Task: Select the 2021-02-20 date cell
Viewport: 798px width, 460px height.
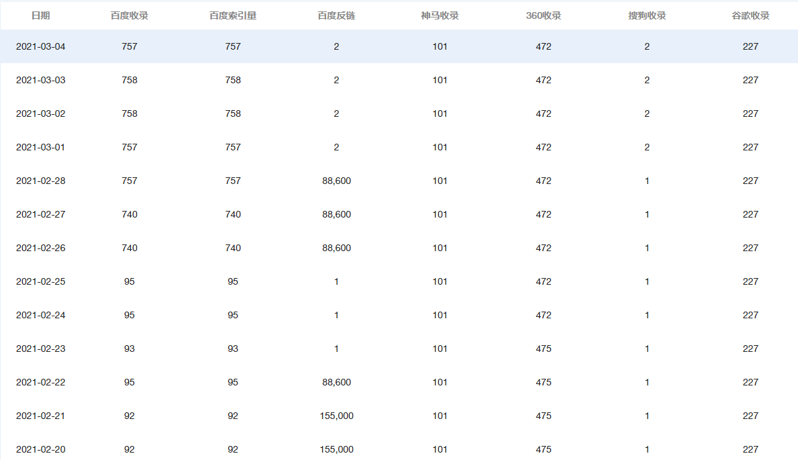Action: 40,450
